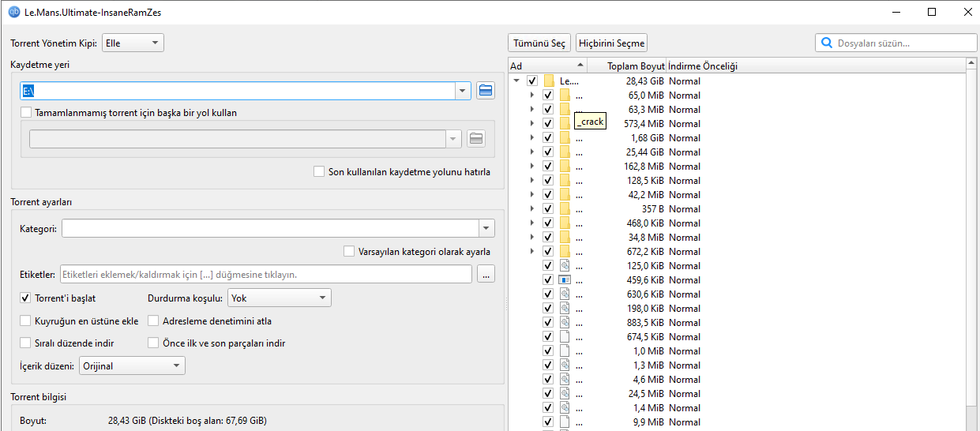Click the file icon of the 125,0 KiB entry
Screen dimensions: 980x431
(x=565, y=265)
